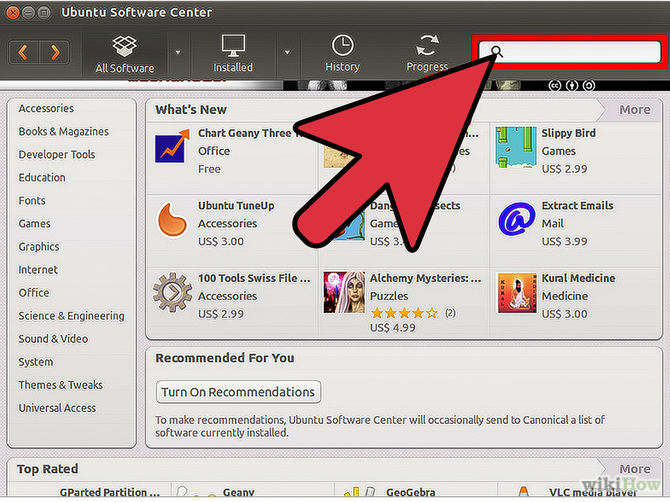Select the Games category
Viewport: 670px width, 502px height.
point(34,224)
